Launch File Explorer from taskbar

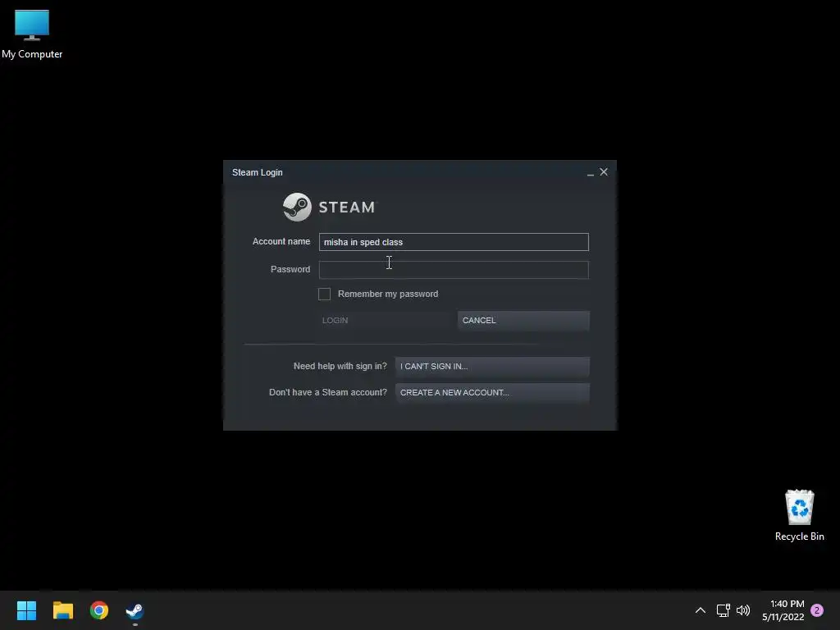(x=62, y=610)
